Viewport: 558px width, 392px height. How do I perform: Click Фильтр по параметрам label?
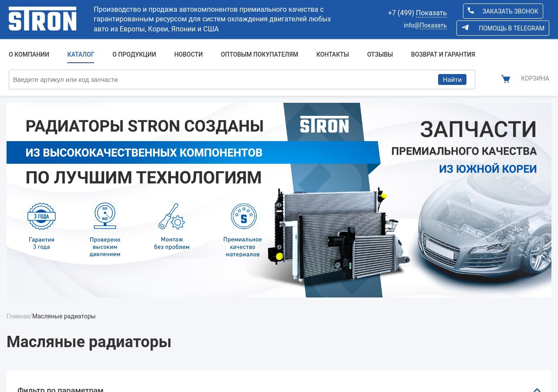[60, 390]
